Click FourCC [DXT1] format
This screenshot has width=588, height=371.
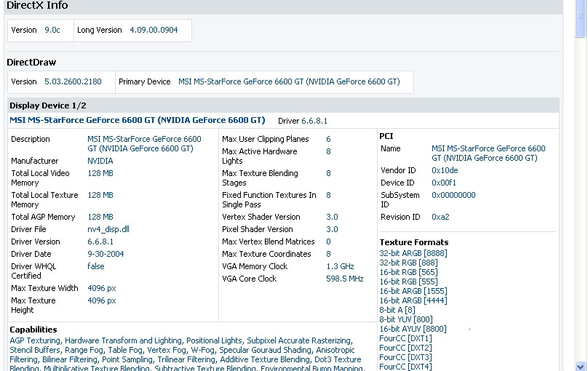pos(406,338)
